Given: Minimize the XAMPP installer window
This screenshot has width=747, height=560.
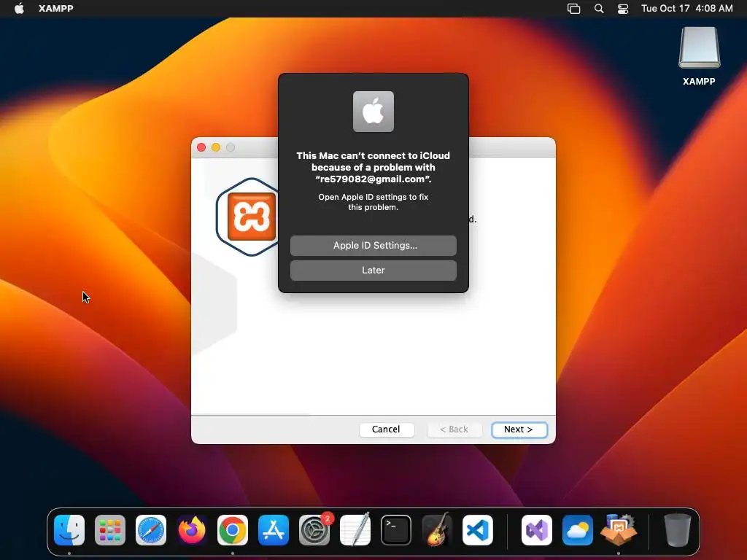Looking at the screenshot, I should pyautogui.click(x=216, y=147).
